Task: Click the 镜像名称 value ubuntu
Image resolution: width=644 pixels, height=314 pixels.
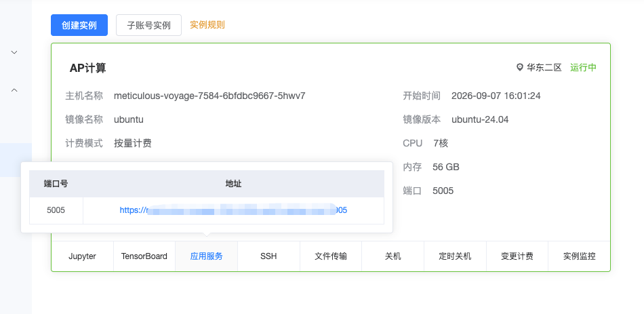Action: (129, 119)
